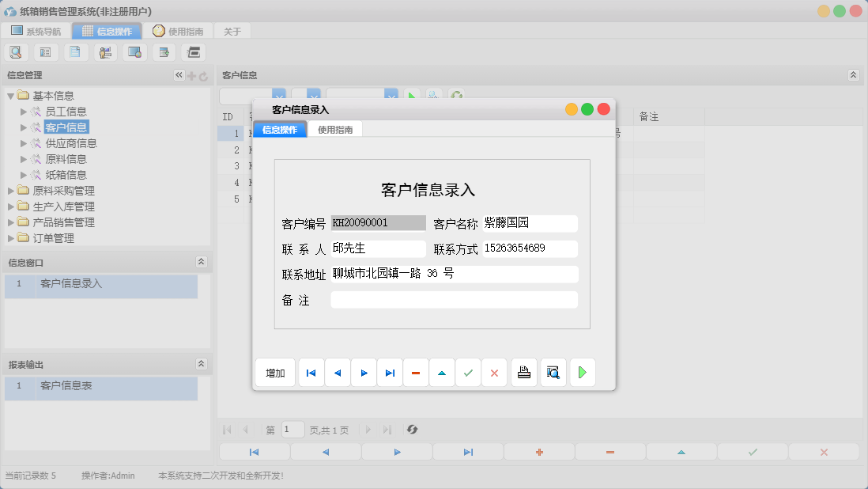Screen dimensions: 868x489
Task: Open the document icon in the main toolbar
Action: pos(75,51)
